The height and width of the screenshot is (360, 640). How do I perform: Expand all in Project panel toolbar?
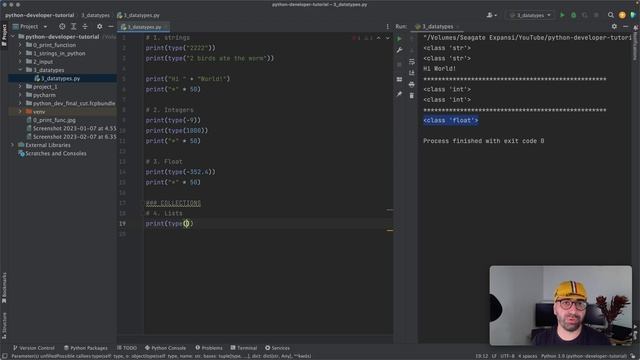[x=73, y=27]
